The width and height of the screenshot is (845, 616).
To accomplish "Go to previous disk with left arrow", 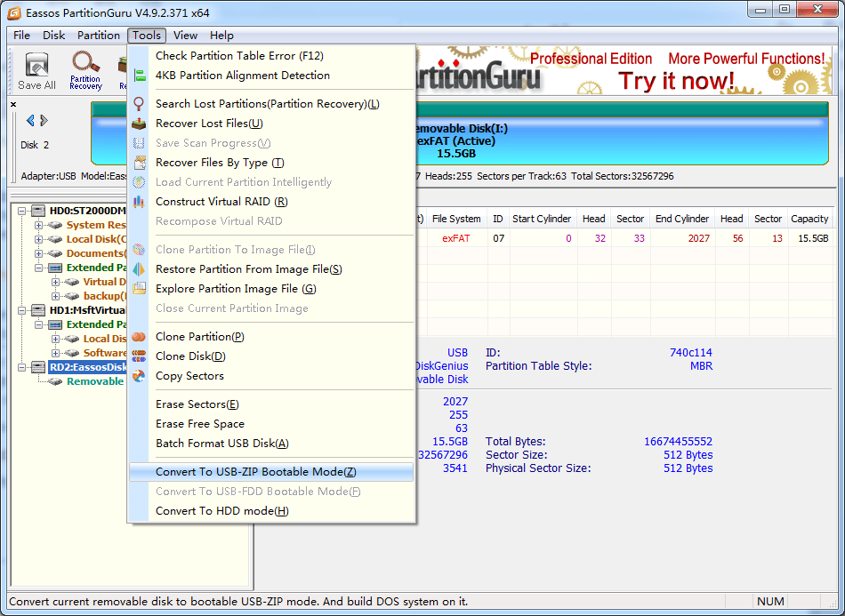I will pyautogui.click(x=31, y=121).
